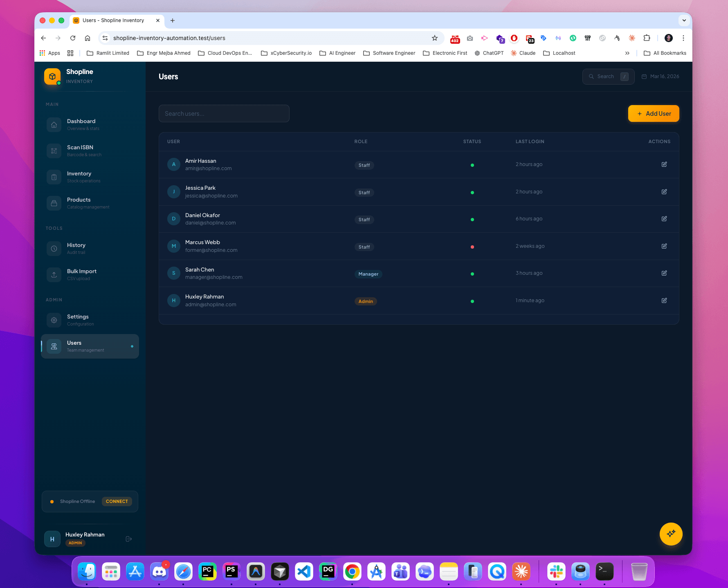
Task: Open the Dashboard via its home icon
Action: pyautogui.click(x=54, y=124)
